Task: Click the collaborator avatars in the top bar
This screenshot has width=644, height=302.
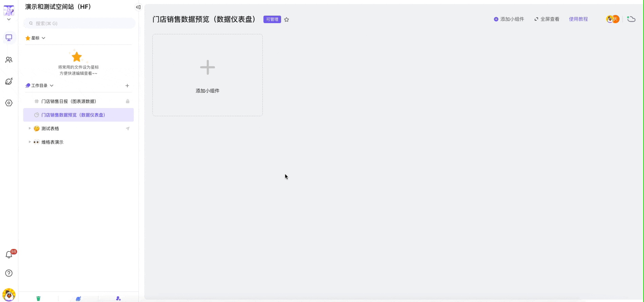Action: [x=613, y=19]
